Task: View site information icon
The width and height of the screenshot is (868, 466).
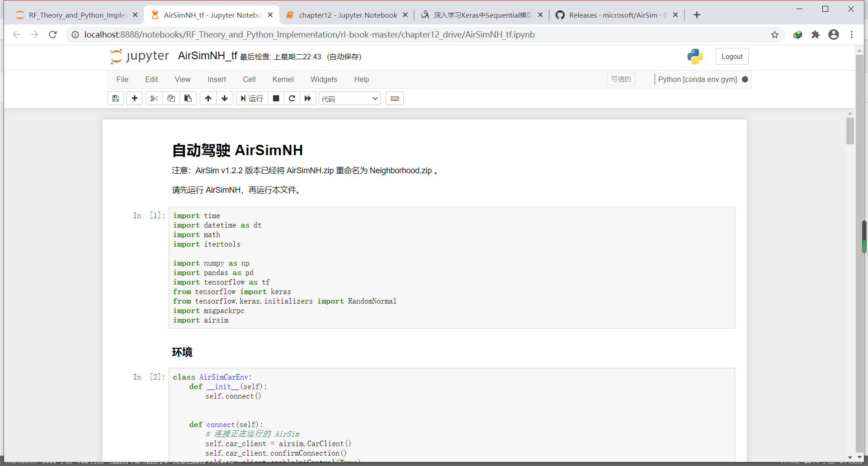Action: 75,35
